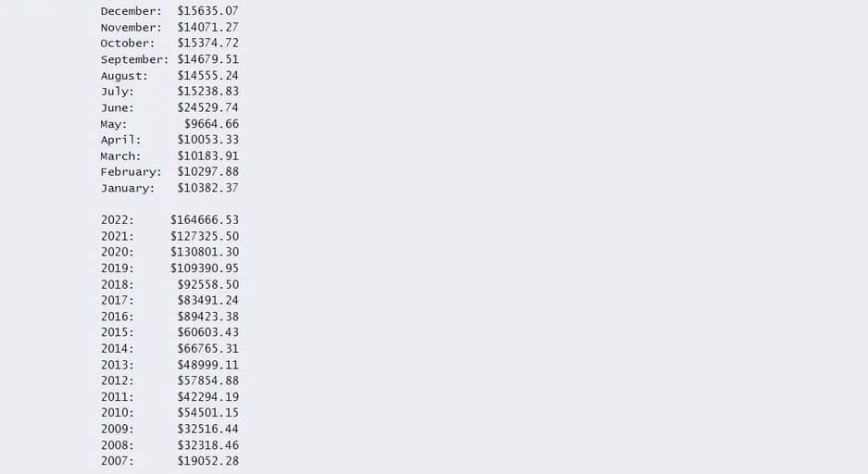
Task: Select the April label
Action: [120, 140]
